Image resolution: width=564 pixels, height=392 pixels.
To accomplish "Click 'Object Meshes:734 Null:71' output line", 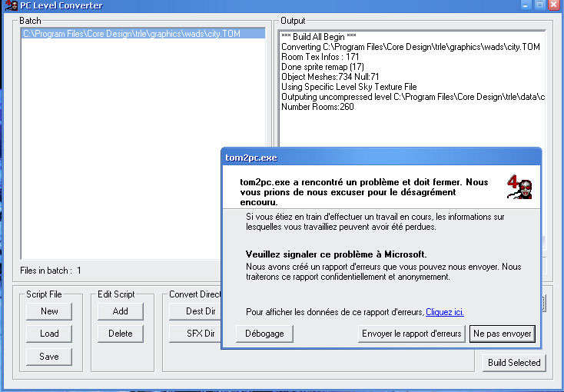I will (330, 77).
